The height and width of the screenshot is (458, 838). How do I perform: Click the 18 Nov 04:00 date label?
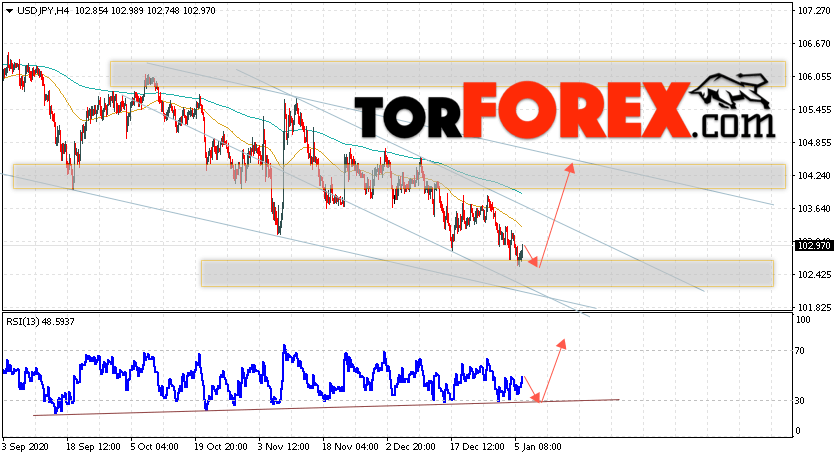tap(349, 446)
